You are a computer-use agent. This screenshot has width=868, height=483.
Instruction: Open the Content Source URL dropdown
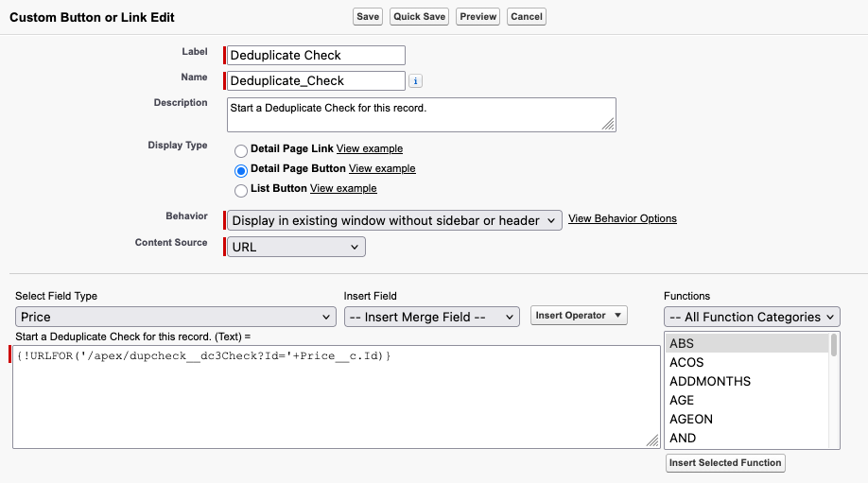coord(296,247)
